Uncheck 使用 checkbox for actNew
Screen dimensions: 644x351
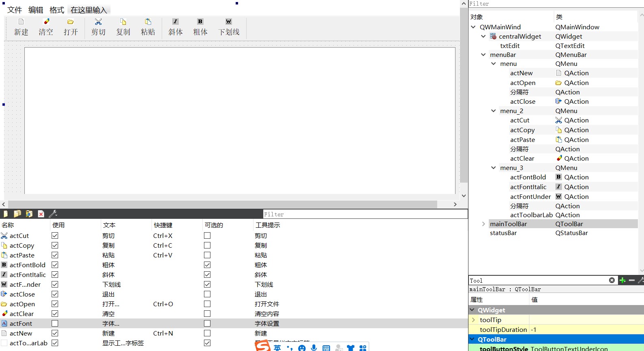coord(55,333)
